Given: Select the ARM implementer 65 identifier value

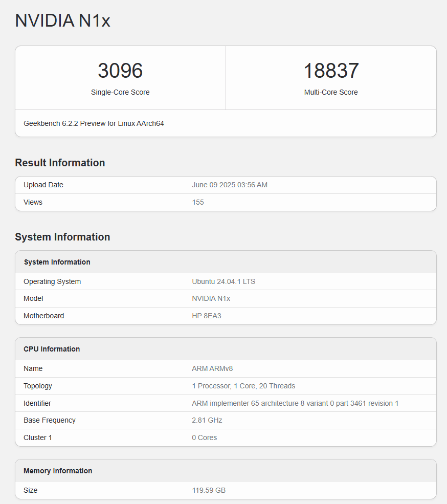Looking at the screenshot, I should click(x=295, y=403).
